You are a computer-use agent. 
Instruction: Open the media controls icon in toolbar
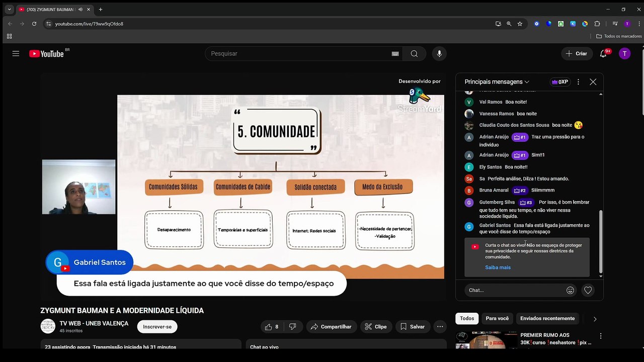pos(615,24)
